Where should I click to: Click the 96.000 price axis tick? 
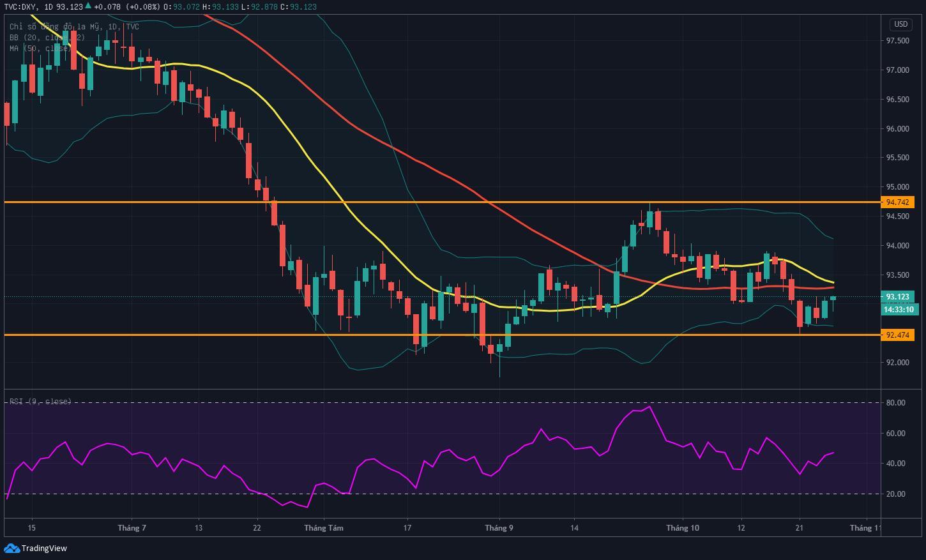(898, 129)
